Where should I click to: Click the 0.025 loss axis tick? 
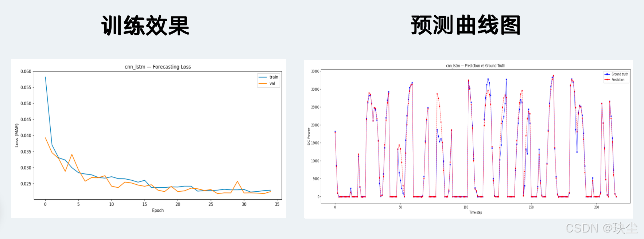click(26, 184)
